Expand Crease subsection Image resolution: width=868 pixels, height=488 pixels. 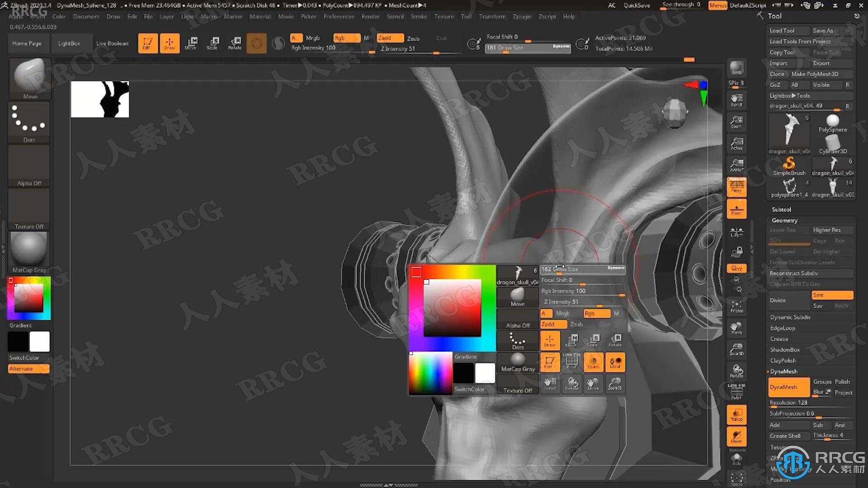pos(779,339)
